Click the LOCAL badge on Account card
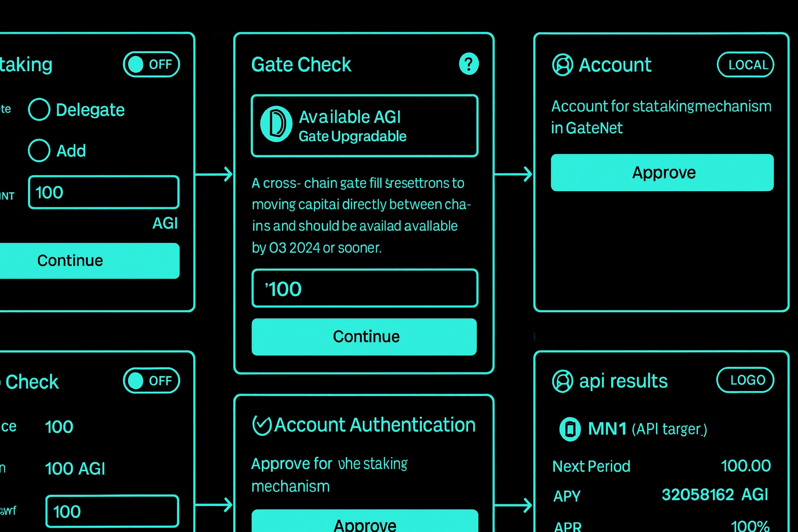This screenshot has height=532, width=798. point(746,64)
